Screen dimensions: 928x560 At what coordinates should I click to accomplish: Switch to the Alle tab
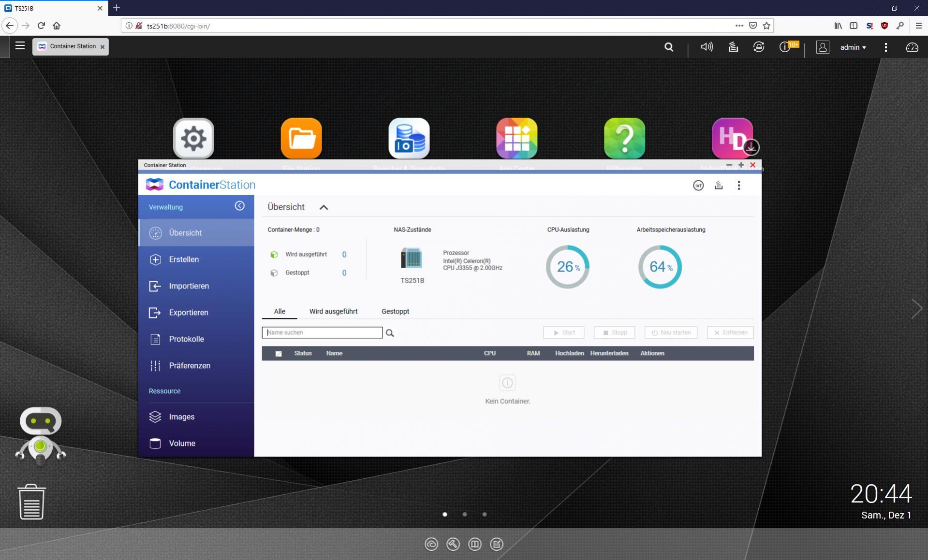point(280,312)
